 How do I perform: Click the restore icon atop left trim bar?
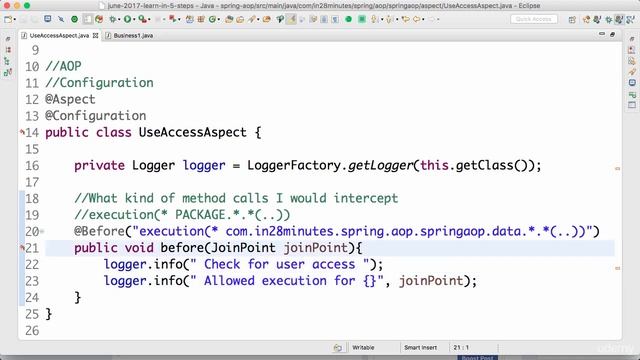tap(8, 39)
